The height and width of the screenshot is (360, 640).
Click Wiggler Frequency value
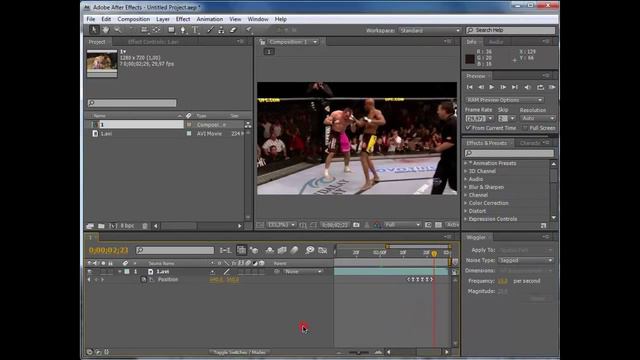tap(503, 281)
